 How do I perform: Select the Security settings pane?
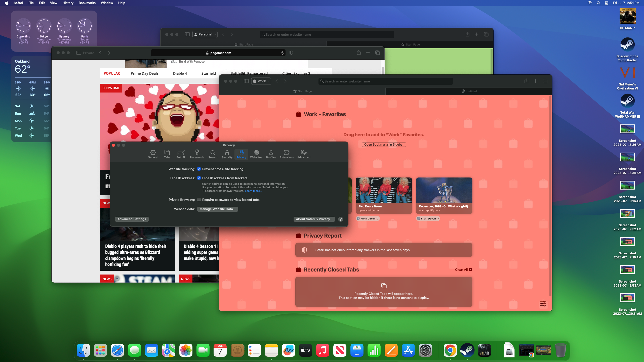(x=227, y=154)
